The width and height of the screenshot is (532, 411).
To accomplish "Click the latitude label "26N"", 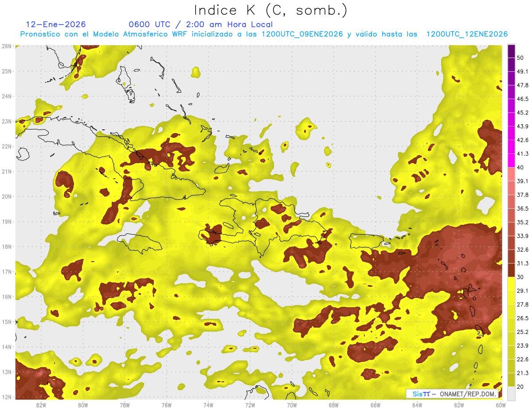I will tap(6, 46).
